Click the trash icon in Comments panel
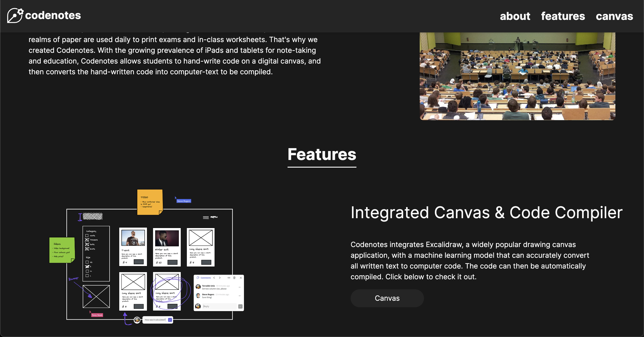This screenshot has height=337, width=644. pos(234,278)
